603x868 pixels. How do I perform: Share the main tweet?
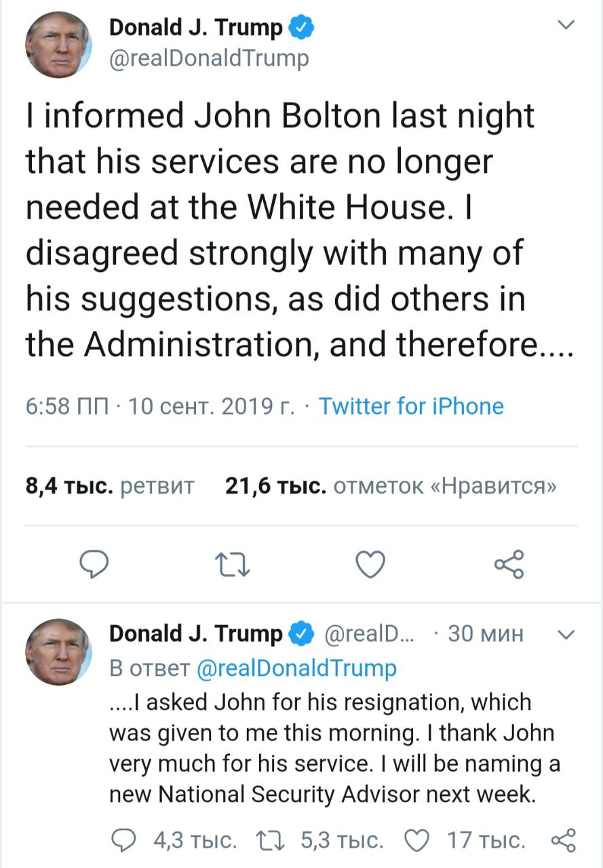tap(509, 565)
